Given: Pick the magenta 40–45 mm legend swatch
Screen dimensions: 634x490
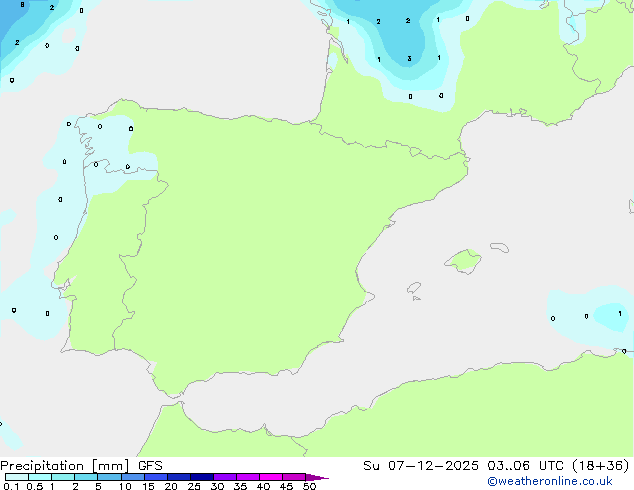Looking at the screenshot, I should (x=271, y=477).
